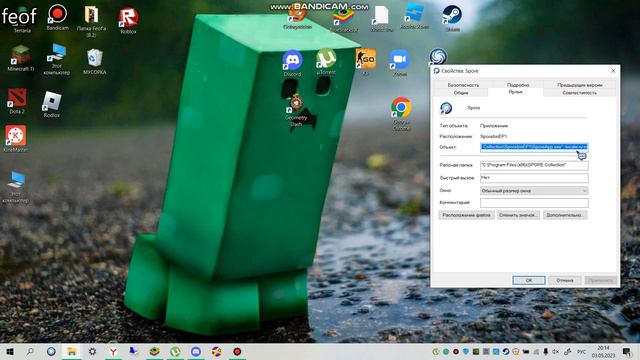The height and width of the screenshot is (360, 640).
Task: Select the Zoom desktop shortcut
Action: pyautogui.click(x=400, y=63)
